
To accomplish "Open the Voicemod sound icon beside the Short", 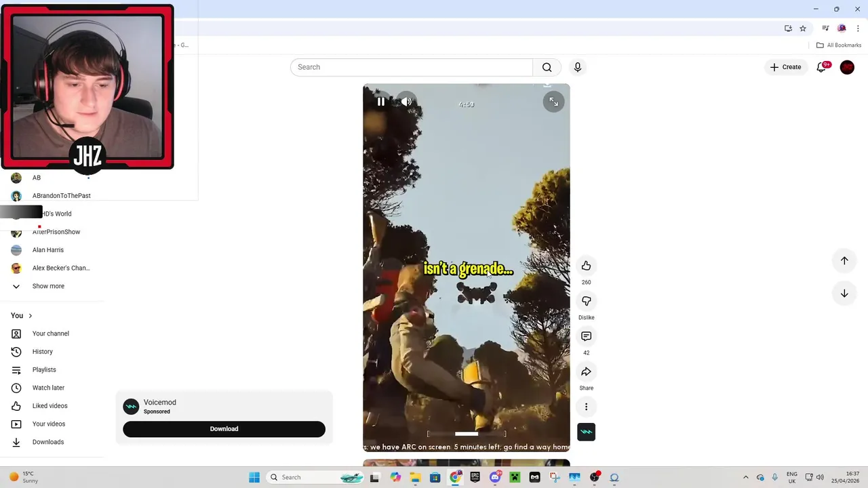I will click(x=586, y=432).
